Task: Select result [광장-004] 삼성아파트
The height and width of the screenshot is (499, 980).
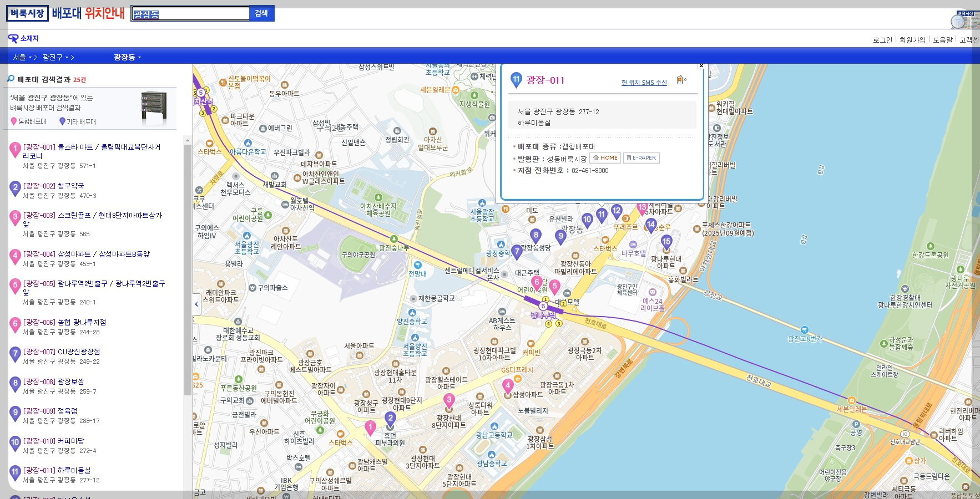Action: coord(86,254)
